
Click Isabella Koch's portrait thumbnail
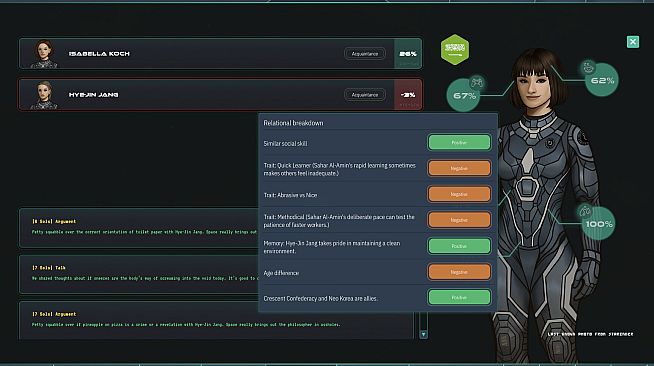[x=44, y=54]
